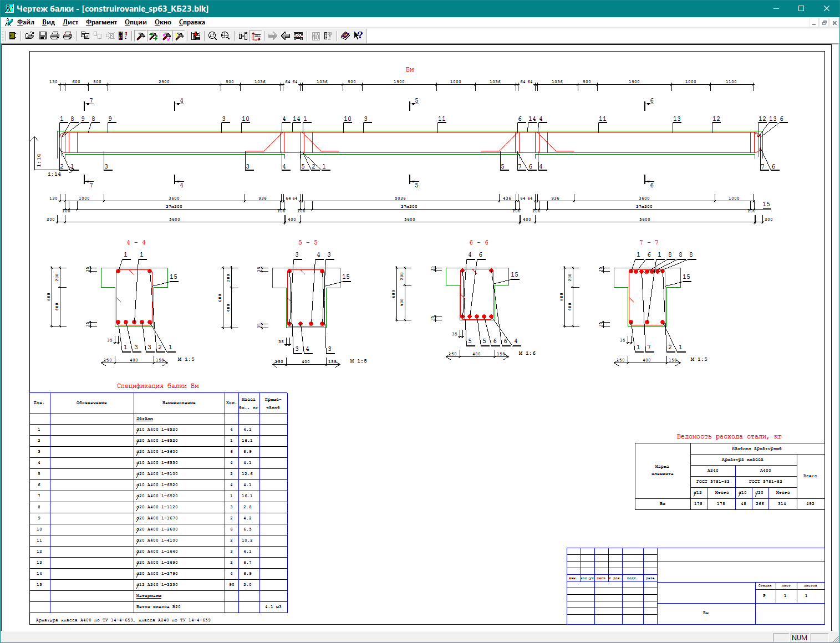Toggle the dimension lines red axes button
Viewport: 840px width, 643px height.
tap(256, 36)
